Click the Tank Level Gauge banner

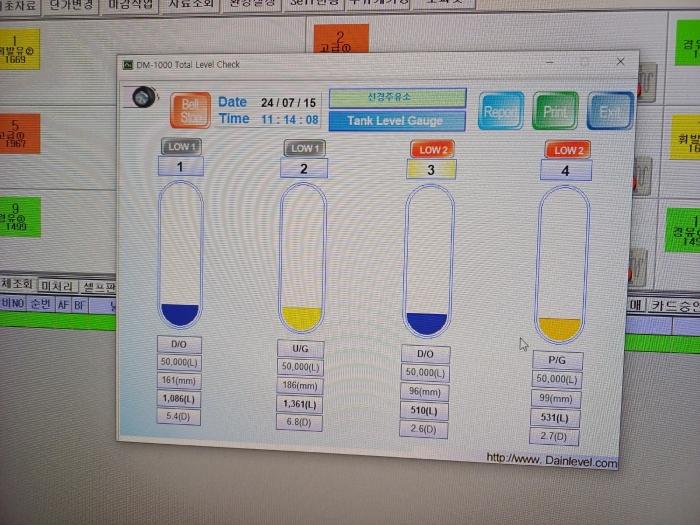[397, 121]
